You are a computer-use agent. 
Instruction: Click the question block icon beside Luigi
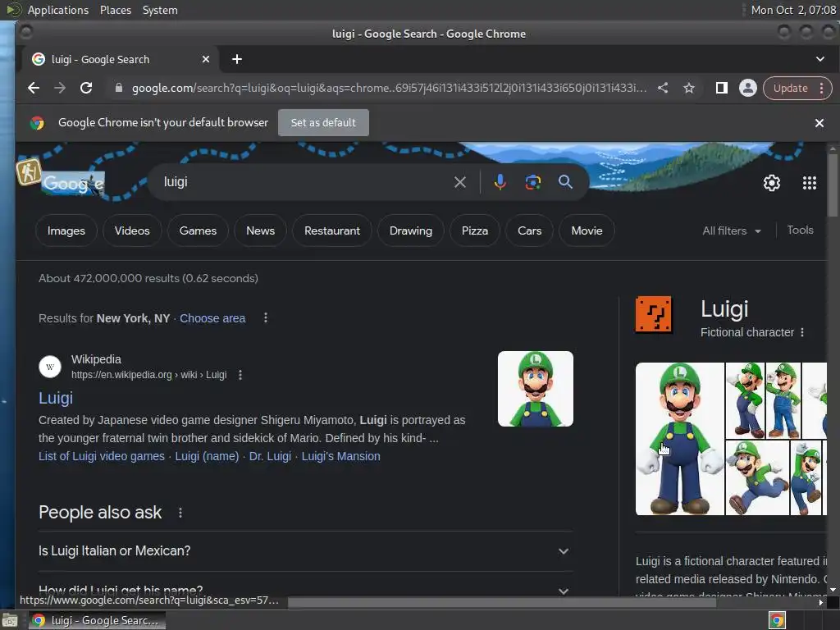(x=654, y=314)
